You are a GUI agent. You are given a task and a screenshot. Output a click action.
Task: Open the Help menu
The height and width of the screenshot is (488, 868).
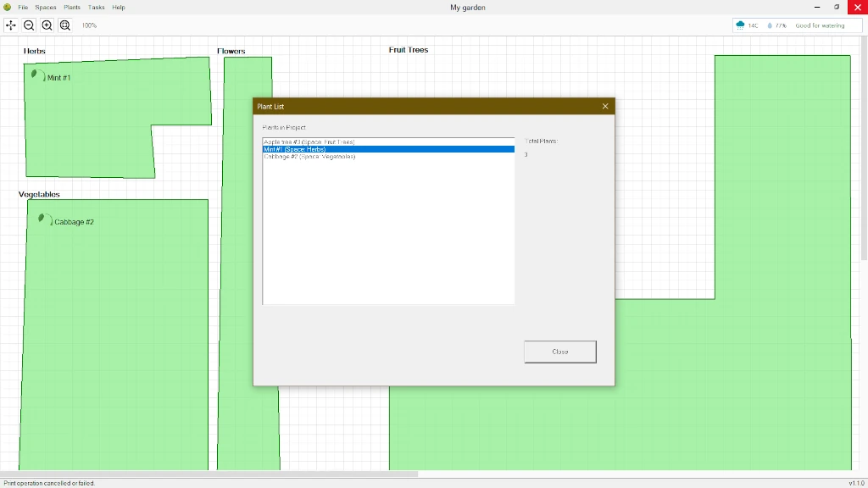(x=119, y=7)
